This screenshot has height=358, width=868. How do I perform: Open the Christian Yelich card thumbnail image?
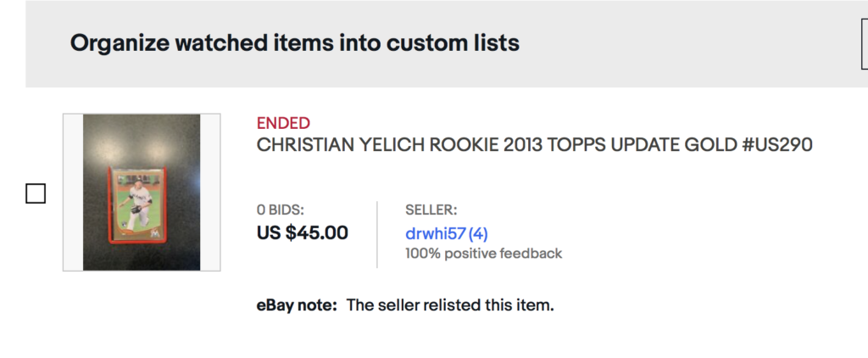(x=142, y=193)
